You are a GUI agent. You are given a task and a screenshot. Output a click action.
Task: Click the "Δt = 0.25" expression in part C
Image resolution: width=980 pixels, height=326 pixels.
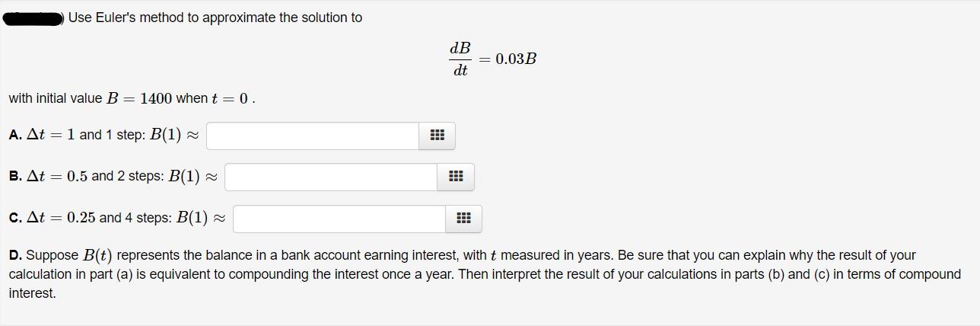(x=61, y=218)
